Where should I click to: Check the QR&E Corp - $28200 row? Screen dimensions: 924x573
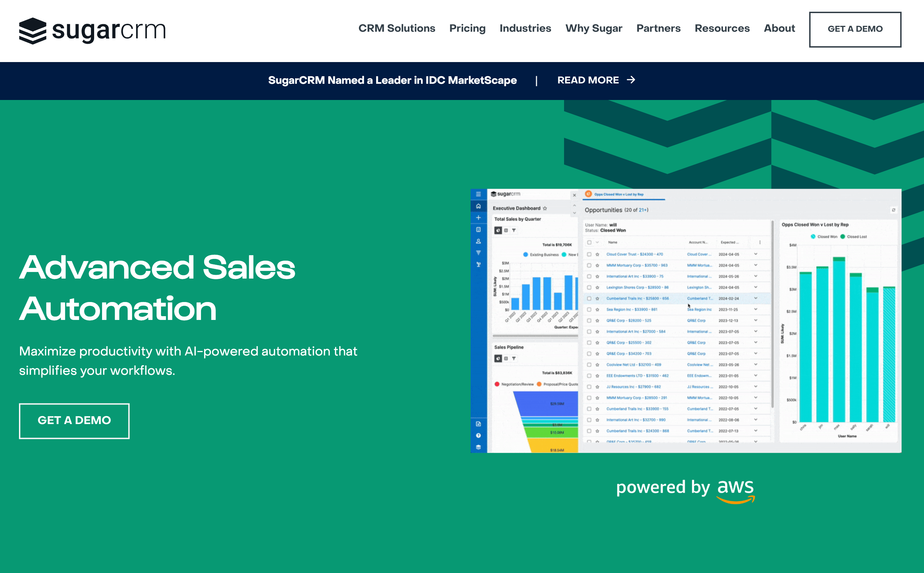[589, 321]
